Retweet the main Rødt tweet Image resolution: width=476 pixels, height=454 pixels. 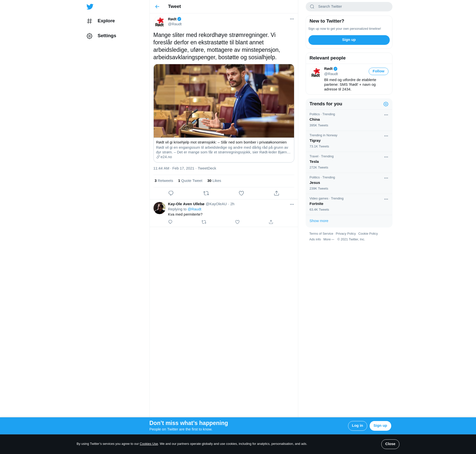tap(206, 193)
